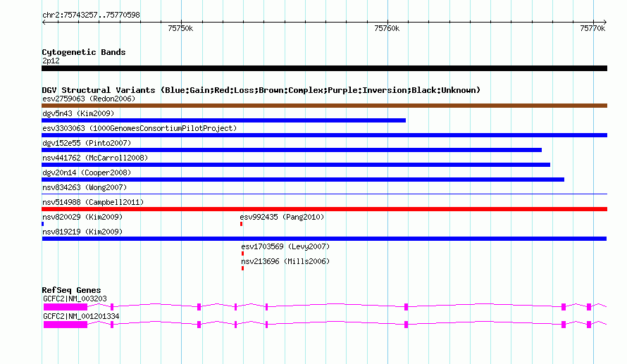The height and width of the screenshot is (364, 627).
Task: Click the 75750k ruler tick label
Action: [180, 28]
